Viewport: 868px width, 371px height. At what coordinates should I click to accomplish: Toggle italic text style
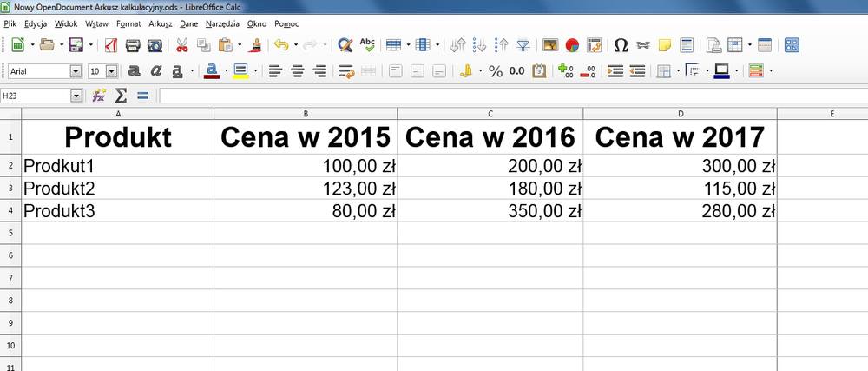tap(156, 71)
